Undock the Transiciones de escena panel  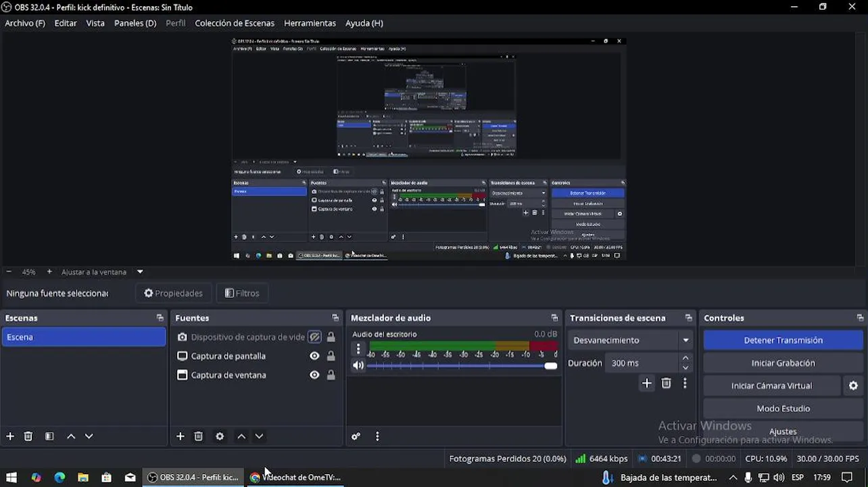click(x=689, y=318)
